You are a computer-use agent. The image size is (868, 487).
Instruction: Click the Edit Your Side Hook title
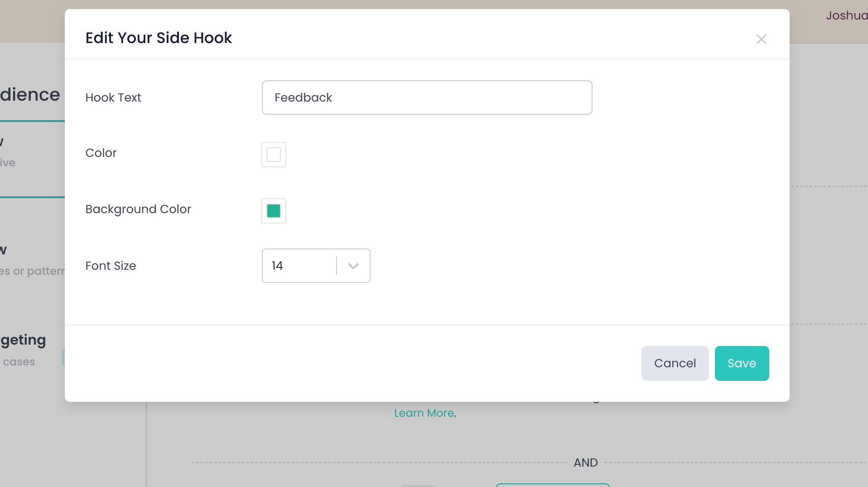[x=159, y=38]
